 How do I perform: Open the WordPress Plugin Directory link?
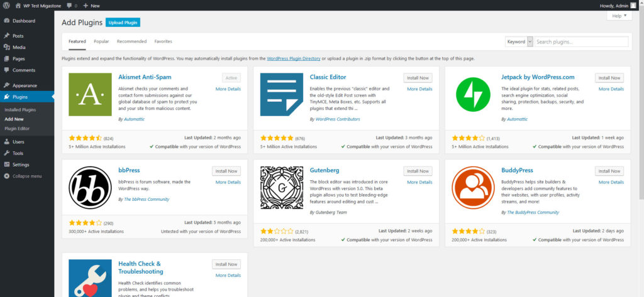(293, 58)
